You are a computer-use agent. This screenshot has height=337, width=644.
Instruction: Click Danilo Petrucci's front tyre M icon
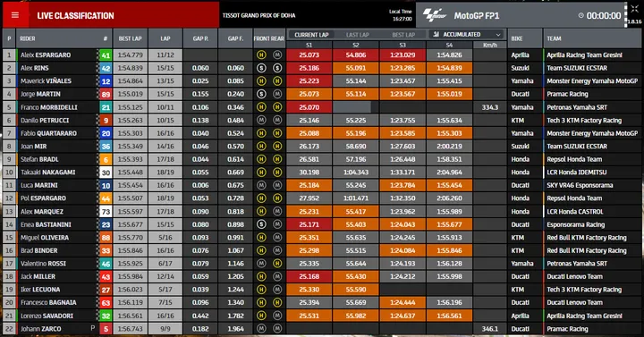pyautogui.click(x=261, y=121)
